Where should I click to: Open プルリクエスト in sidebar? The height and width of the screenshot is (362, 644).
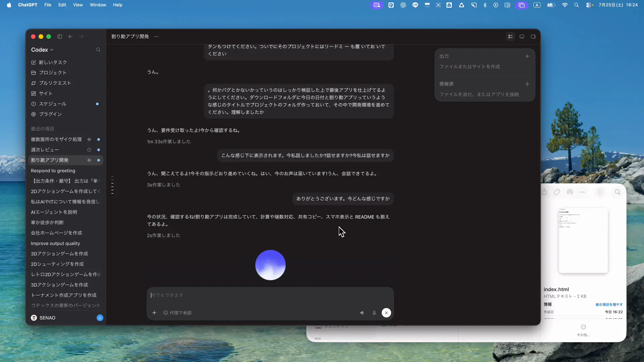[x=66, y=83]
